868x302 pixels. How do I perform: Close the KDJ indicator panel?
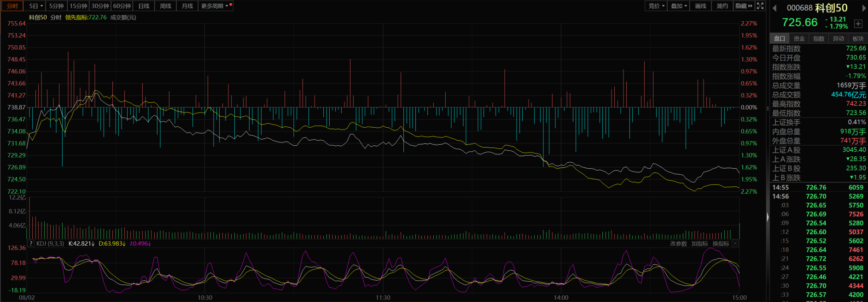point(735,243)
